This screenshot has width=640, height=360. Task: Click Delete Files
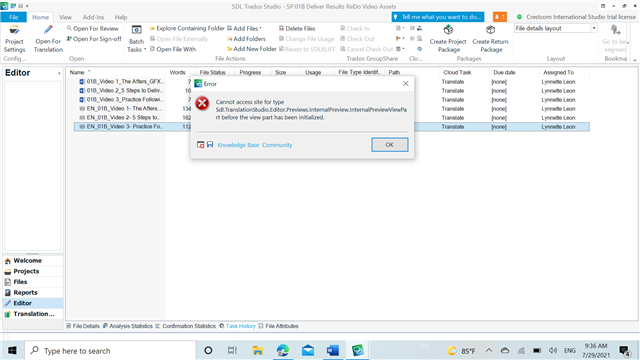pyautogui.click(x=297, y=28)
